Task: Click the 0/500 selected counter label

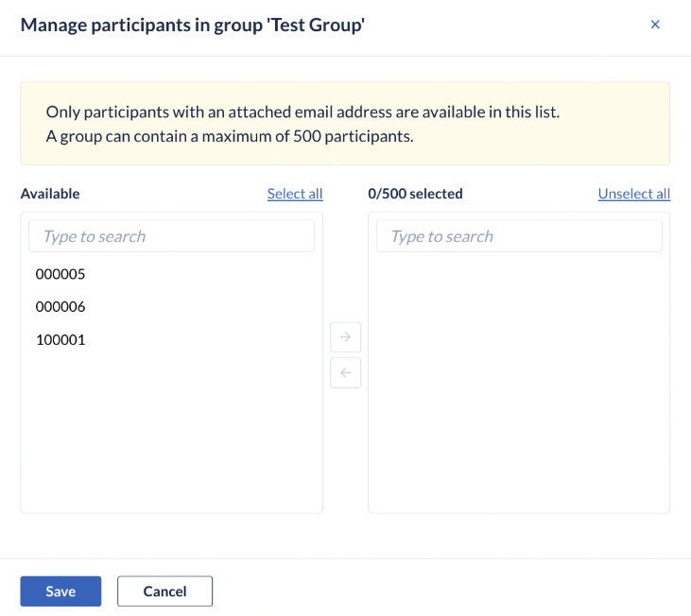Action: tap(415, 194)
